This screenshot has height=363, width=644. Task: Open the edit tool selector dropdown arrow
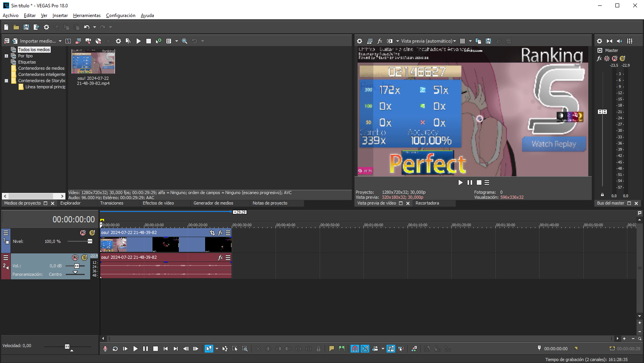[217, 349]
